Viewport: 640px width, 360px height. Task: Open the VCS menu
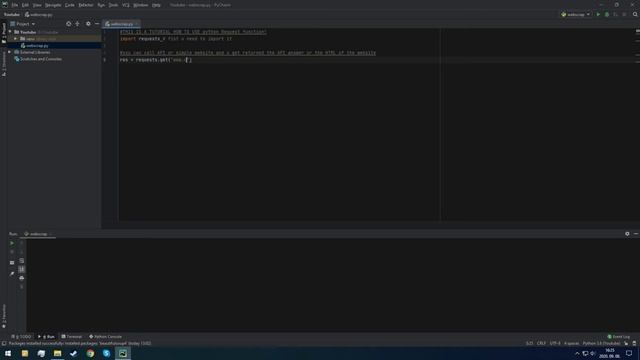[x=126, y=5]
